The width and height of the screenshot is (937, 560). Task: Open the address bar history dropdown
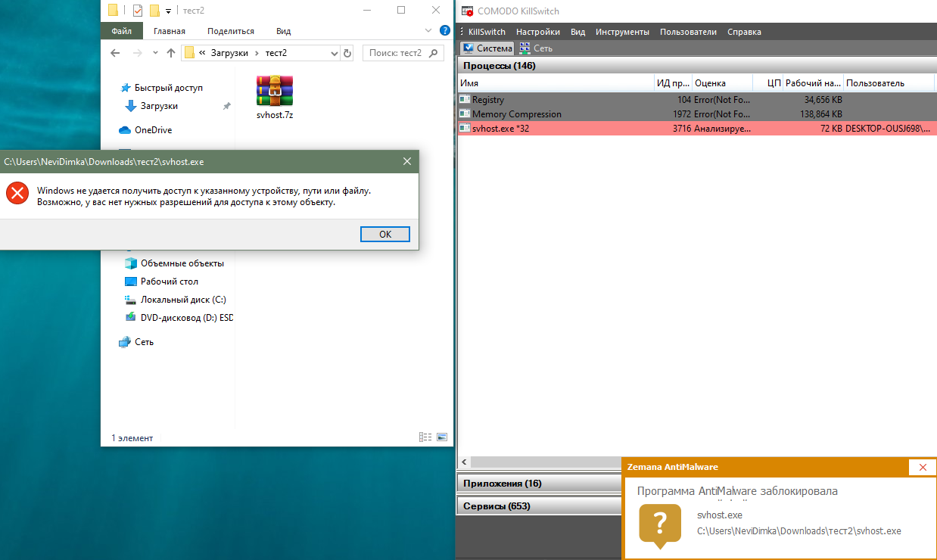point(335,53)
